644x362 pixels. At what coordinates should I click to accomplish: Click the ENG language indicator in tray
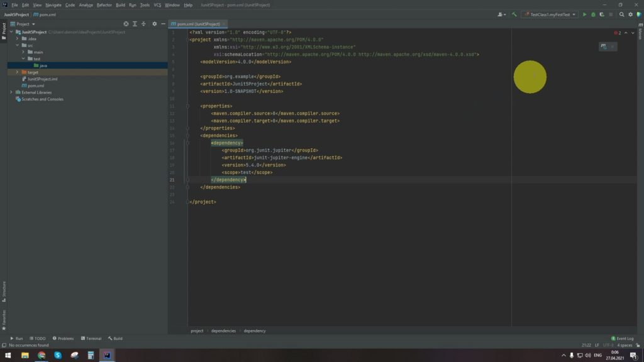[x=597, y=356]
